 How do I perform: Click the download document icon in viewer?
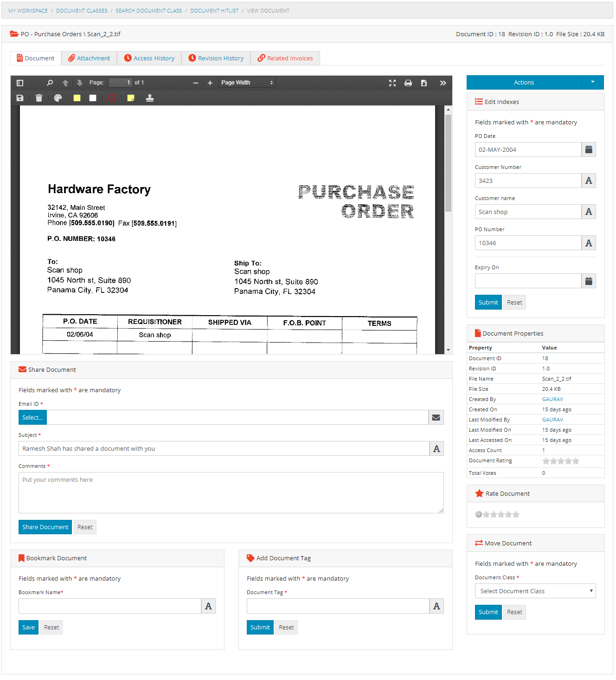pyautogui.click(x=423, y=83)
